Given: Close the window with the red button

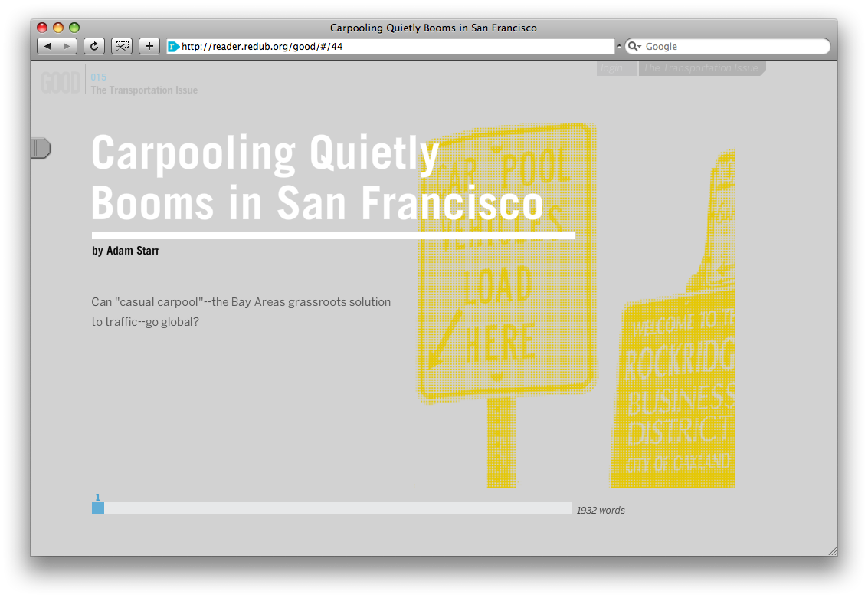Looking at the screenshot, I should coord(42,28).
